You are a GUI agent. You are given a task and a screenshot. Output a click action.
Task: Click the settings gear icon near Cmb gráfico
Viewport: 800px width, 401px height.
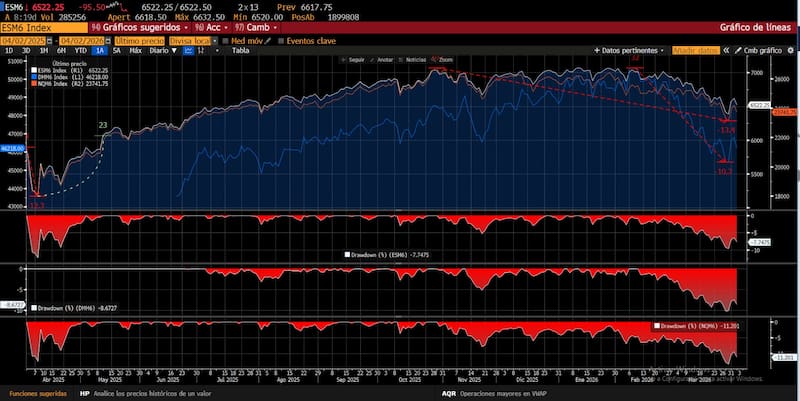(x=789, y=49)
